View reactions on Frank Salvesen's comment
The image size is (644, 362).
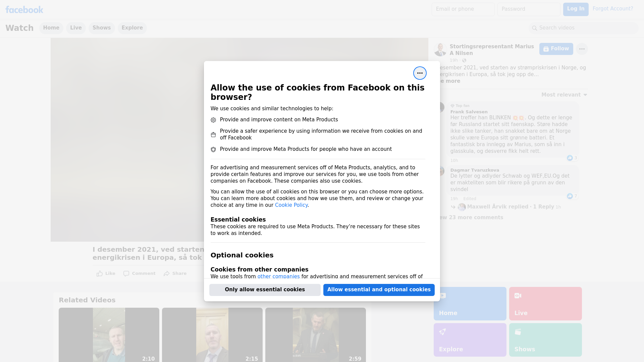point(572,158)
